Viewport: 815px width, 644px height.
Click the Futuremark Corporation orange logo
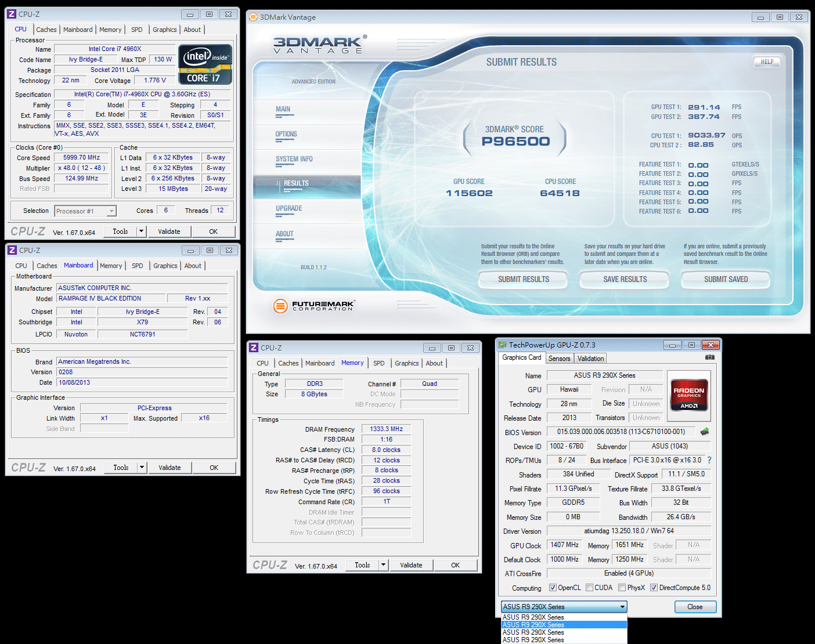pos(280,305)
